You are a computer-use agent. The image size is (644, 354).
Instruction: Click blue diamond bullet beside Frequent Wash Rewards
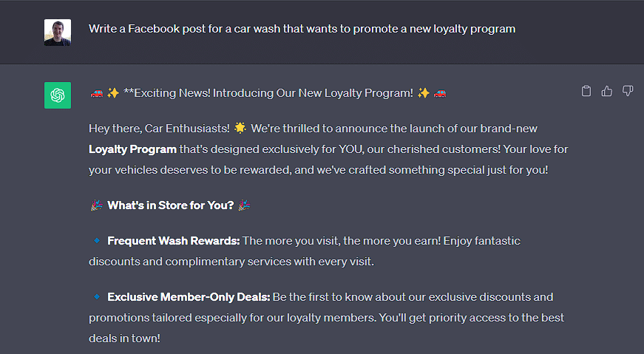(97, 241)
